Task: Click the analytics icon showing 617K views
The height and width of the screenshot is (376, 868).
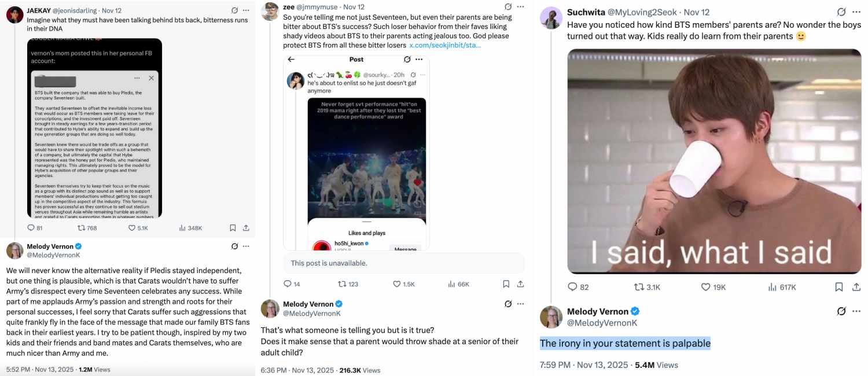Action: pos(774,286)
